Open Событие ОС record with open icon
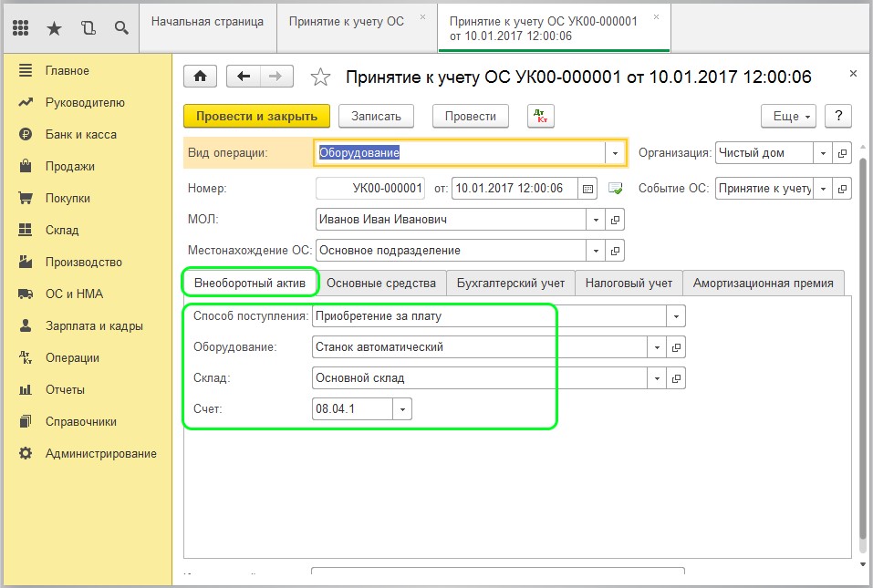Screen dimensions: 873x588 coord(842,189)
